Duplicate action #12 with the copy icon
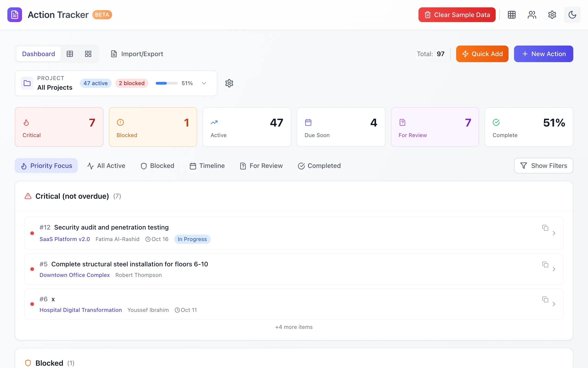Viewport: 588px width, 368px height. tap(545, 227)
